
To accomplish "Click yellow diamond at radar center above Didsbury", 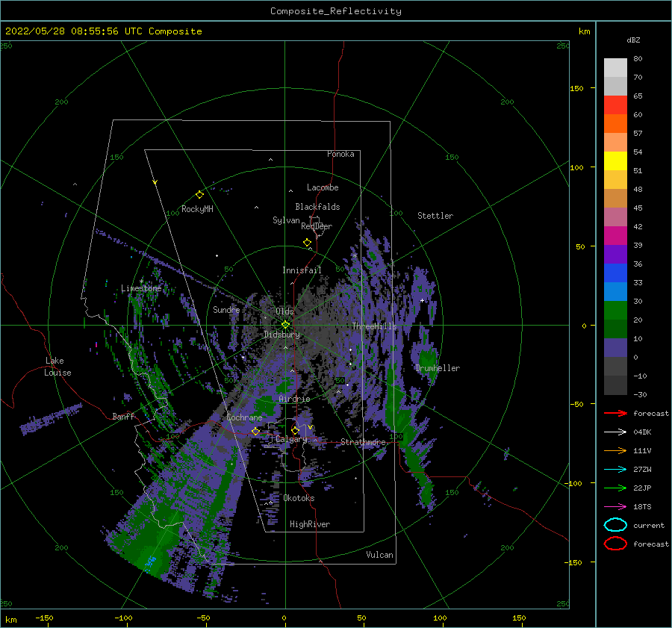I will pos(285,325).
